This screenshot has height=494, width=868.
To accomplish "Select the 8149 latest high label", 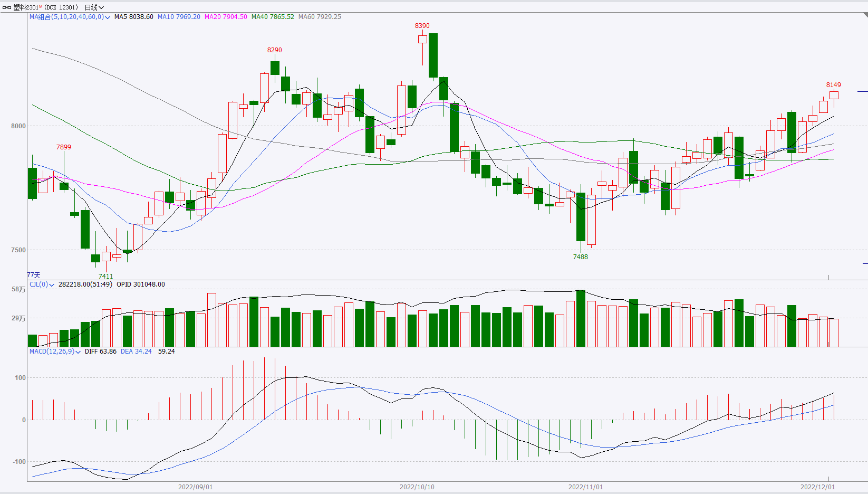I will (x=833, y=85).
